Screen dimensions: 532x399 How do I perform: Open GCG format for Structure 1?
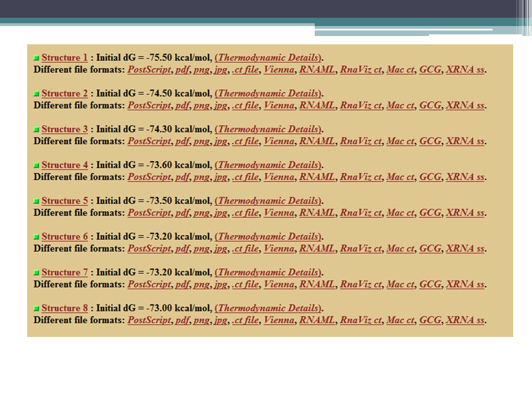[430, 70]
